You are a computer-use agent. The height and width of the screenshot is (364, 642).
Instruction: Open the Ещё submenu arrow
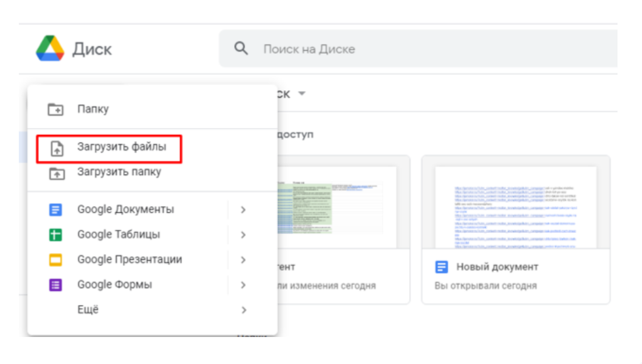pos(243,310)
